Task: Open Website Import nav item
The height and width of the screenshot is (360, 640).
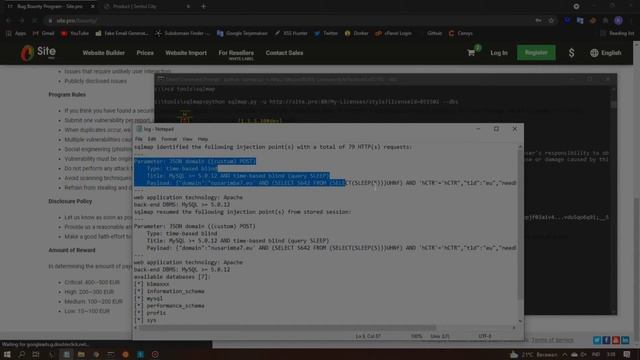Action: (186, 53)
